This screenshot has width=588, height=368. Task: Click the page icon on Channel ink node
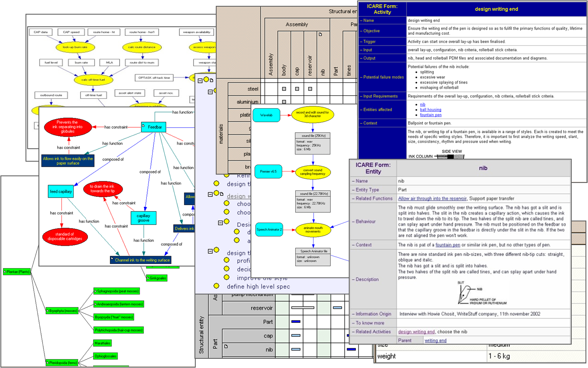pos(112,259)
